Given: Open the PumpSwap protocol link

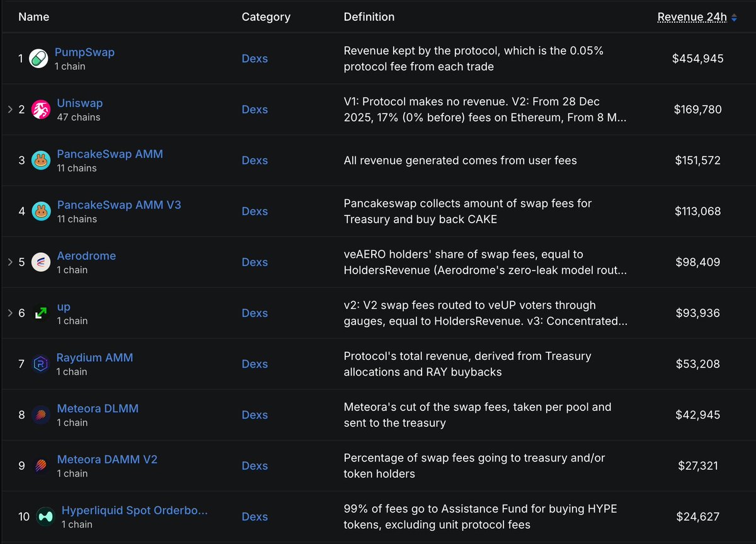Looking at the screenshot, I should tap(84, 52).
